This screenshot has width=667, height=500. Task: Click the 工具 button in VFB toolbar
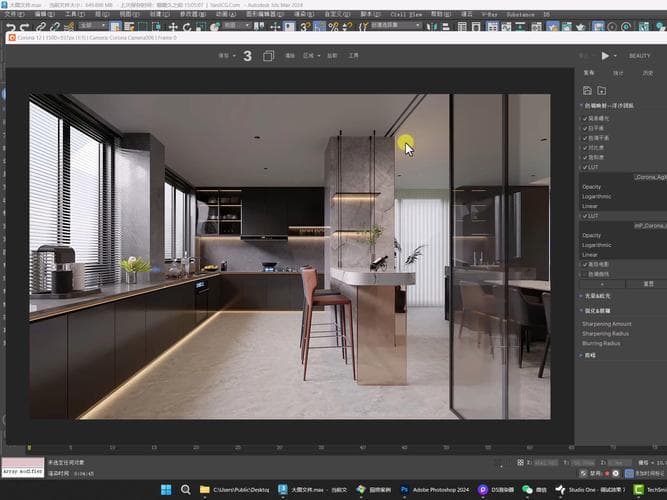click(353, 56)
